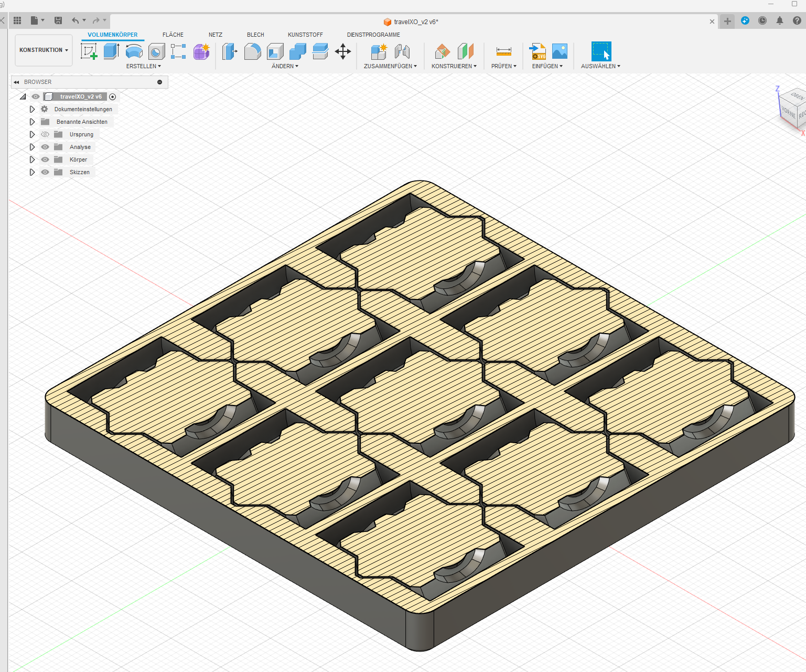
Task: Click the Insert SVG icon
Action: (x=538, y=51)
